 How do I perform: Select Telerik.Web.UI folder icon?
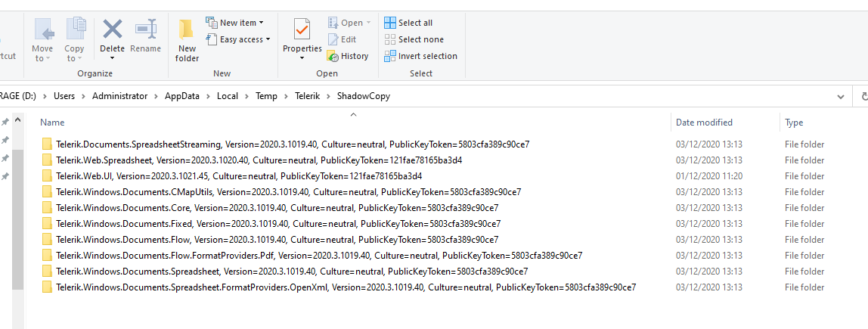pos(47,176)
